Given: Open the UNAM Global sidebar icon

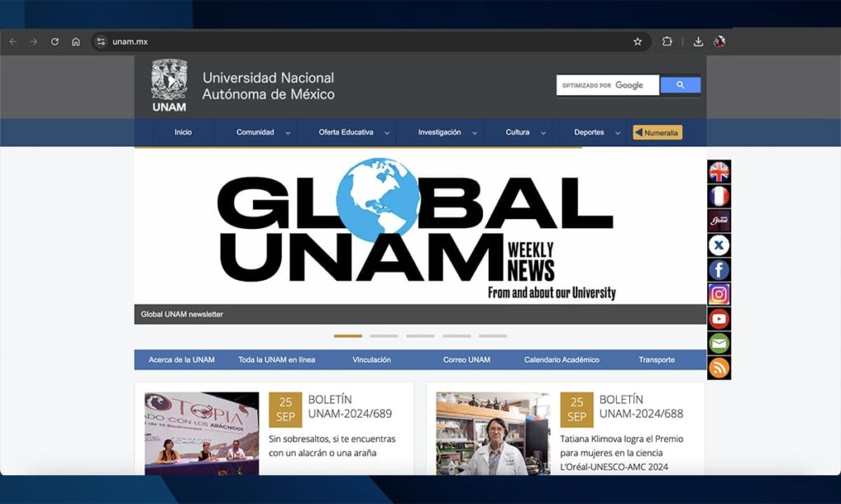Looking at the screenshot, I should (719, 221).
